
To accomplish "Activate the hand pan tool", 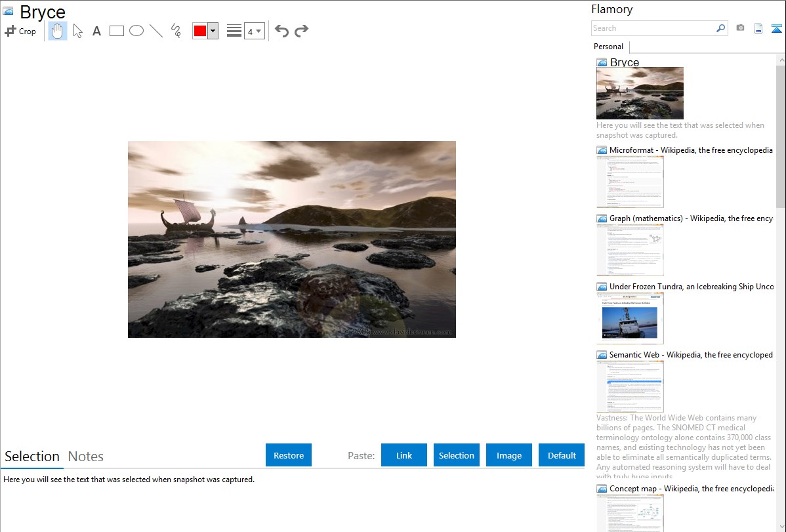I will point(58,31).
